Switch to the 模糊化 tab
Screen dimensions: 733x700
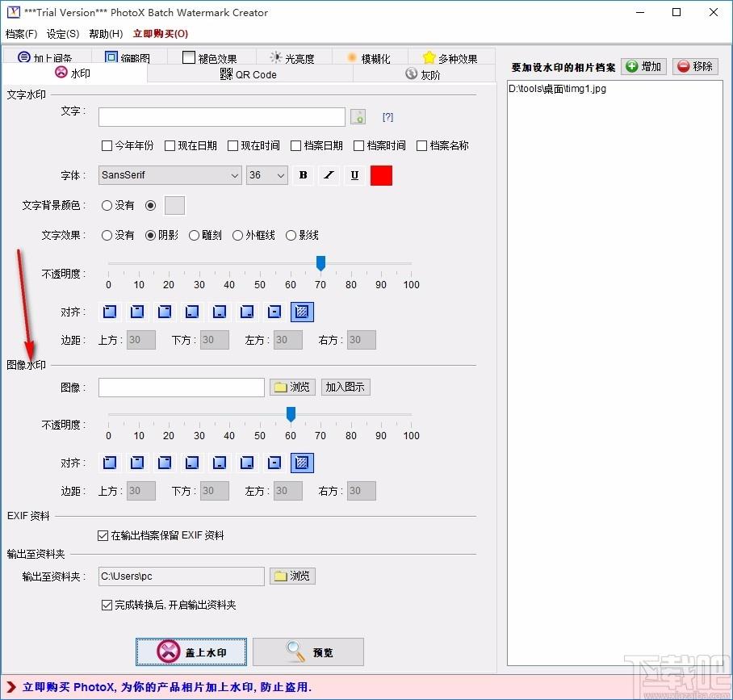click(x=369, y=57)
